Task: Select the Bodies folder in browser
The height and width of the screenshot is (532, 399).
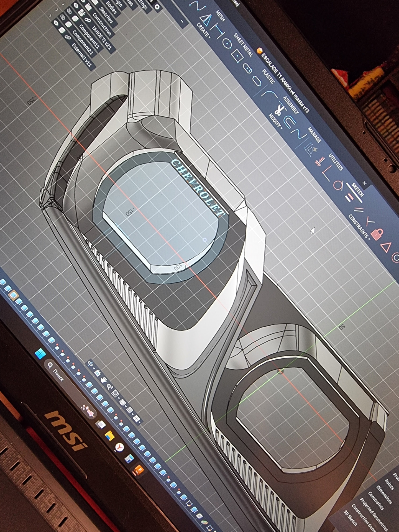Action: [112, 7]
